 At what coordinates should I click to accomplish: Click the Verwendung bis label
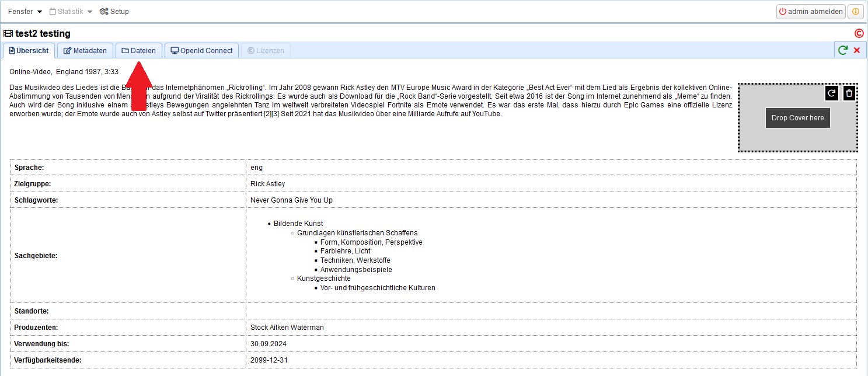tap(43, 344)
